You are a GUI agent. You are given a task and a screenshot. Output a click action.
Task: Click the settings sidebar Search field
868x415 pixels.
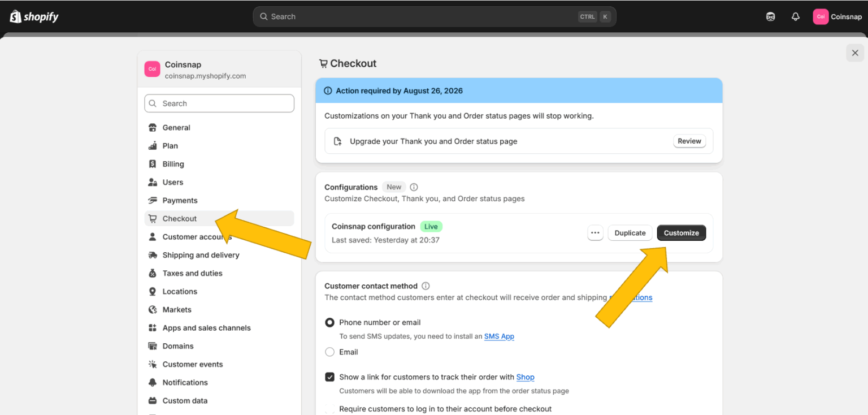pos(219,103)
